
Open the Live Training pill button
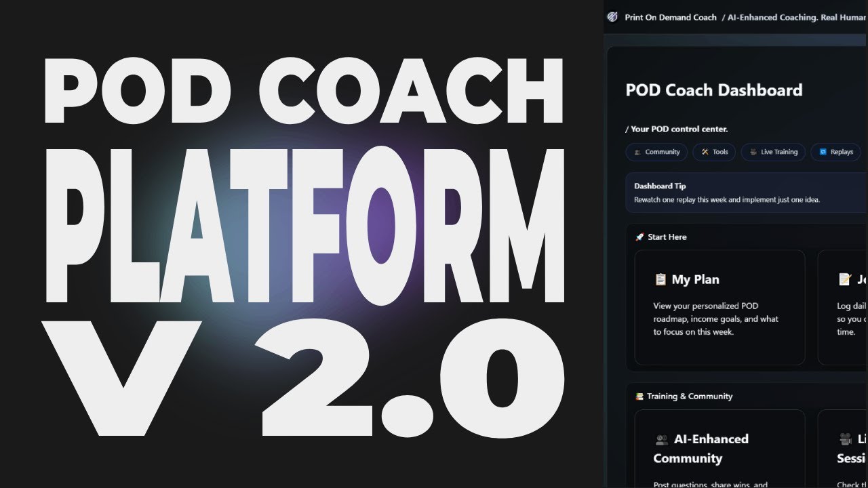pos(773,152)
